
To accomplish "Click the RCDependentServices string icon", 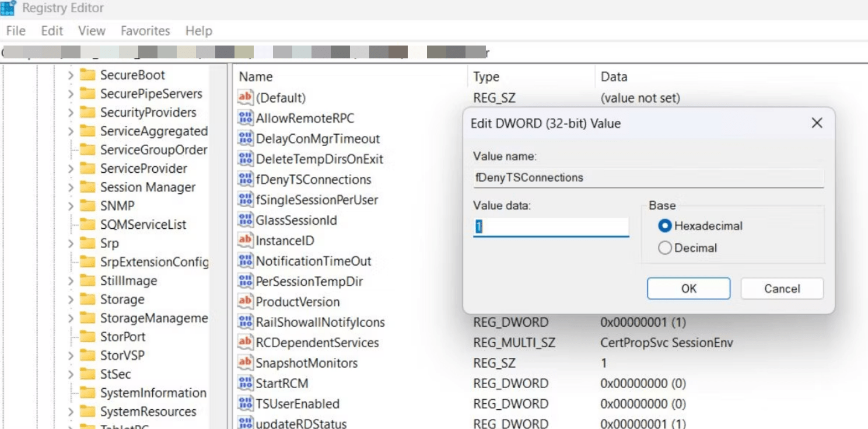I will point(245,343).
